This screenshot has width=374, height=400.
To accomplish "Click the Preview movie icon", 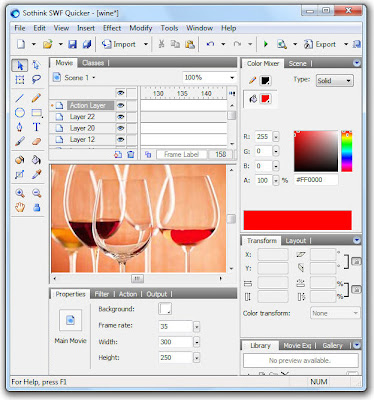I will tap(282, 44).
